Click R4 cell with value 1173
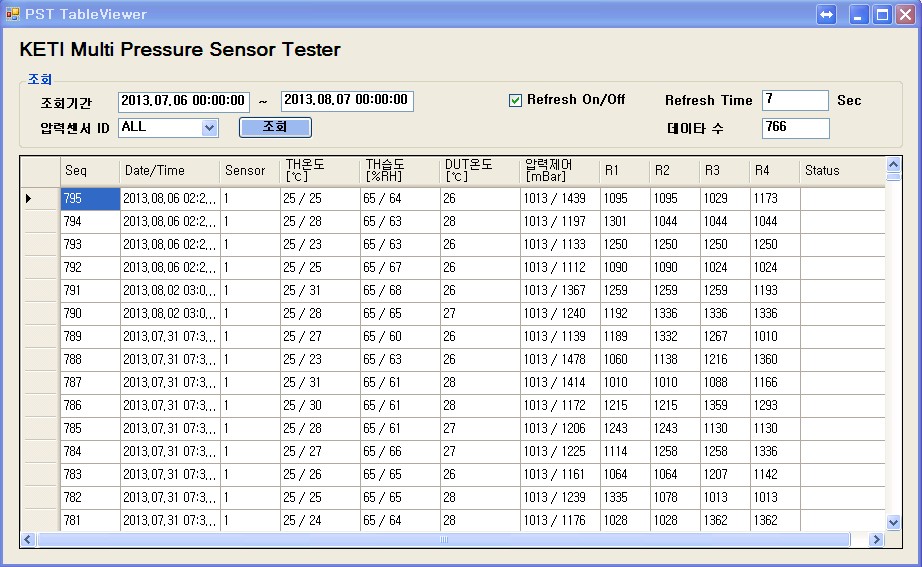 tap(775, 199)
